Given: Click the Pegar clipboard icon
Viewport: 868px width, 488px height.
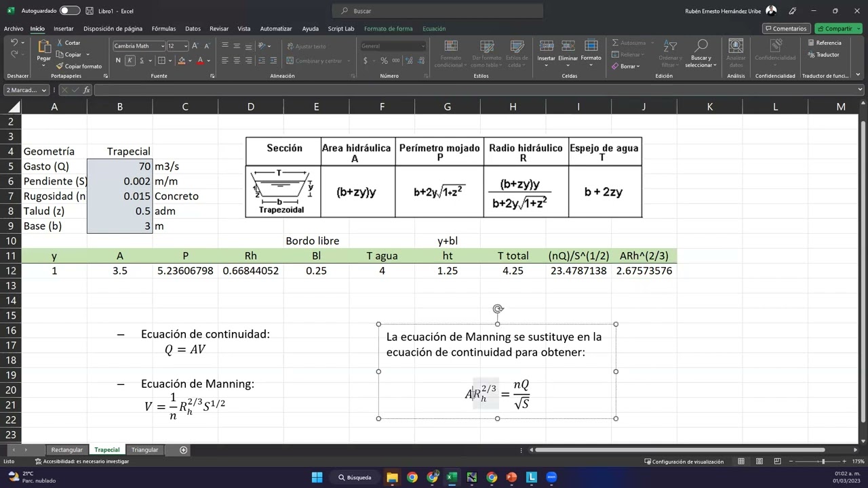Looking at the screenshot, I should (43, 47).
